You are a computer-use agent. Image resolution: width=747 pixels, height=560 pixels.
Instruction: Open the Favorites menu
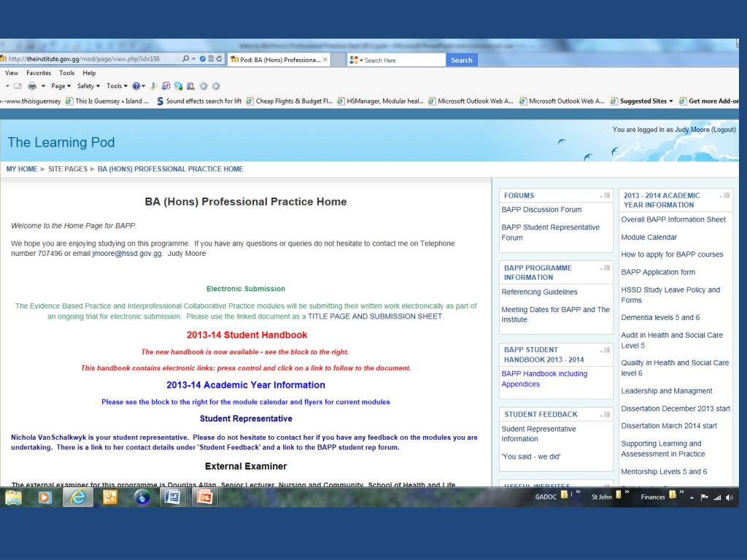tap(39, 73)
